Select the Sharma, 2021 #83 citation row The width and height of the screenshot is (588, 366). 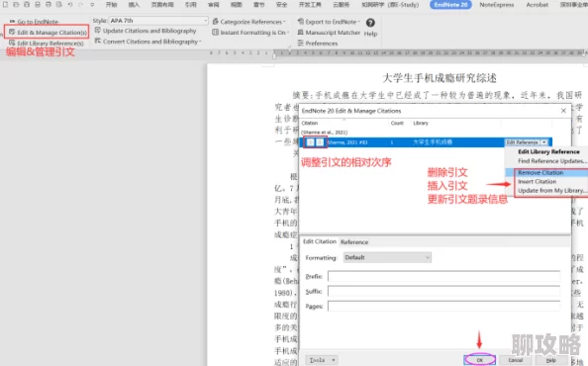tap(427, 142)
